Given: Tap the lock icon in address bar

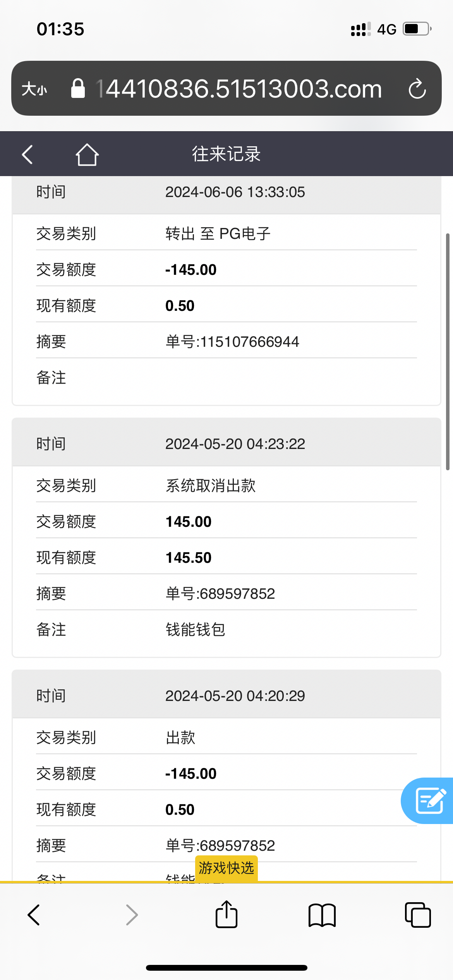Looking at the screenshot, I should pyautogui.click(x=78, y=89).
